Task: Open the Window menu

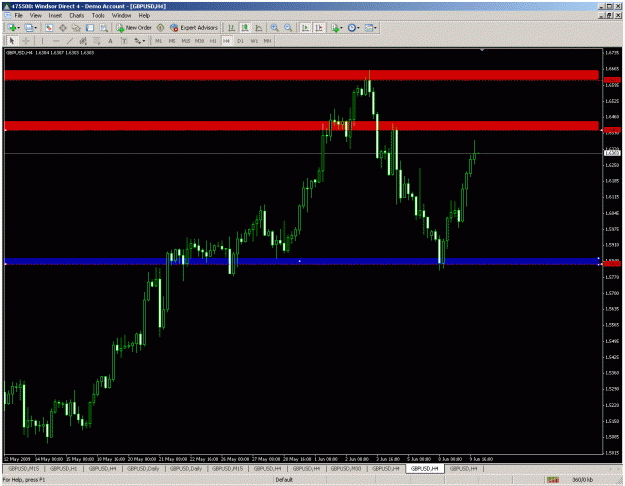Action: tap(121, 15)
